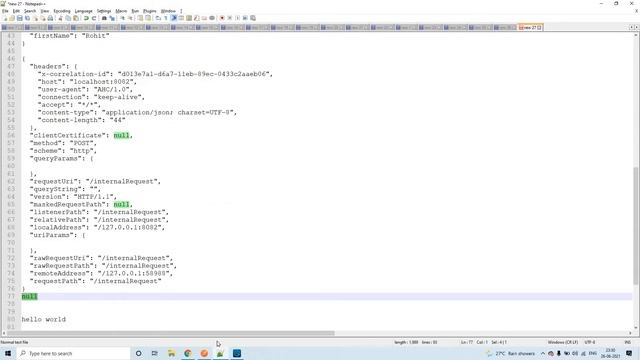
Task: Open the Run menu
Action: click(x=135, y=11)
